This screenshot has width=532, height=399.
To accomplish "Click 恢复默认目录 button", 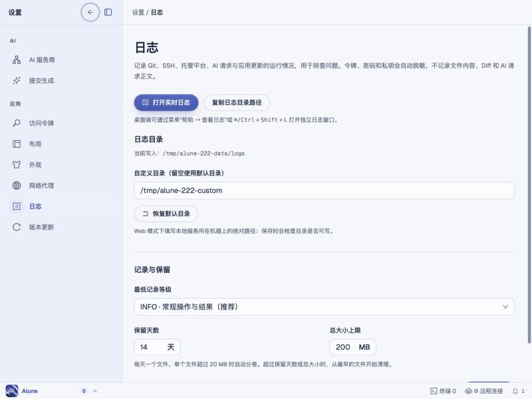I will click(x=166, y=213).
